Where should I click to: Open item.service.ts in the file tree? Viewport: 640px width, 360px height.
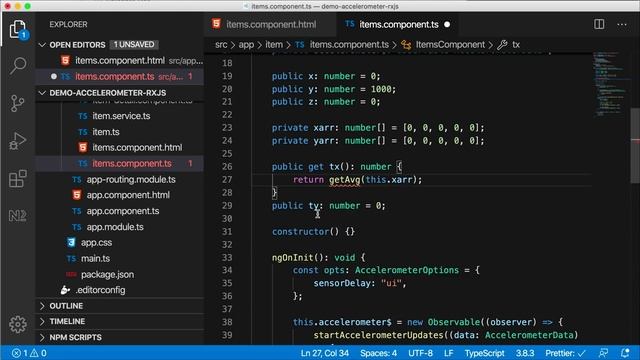(x=121, y=116)
